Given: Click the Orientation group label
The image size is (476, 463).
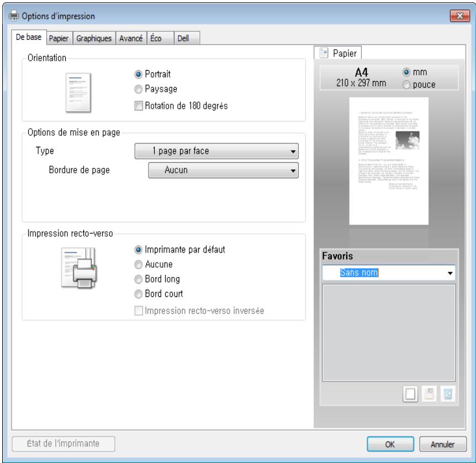Looking at the screenshot, I should click(x=47, y=57).
